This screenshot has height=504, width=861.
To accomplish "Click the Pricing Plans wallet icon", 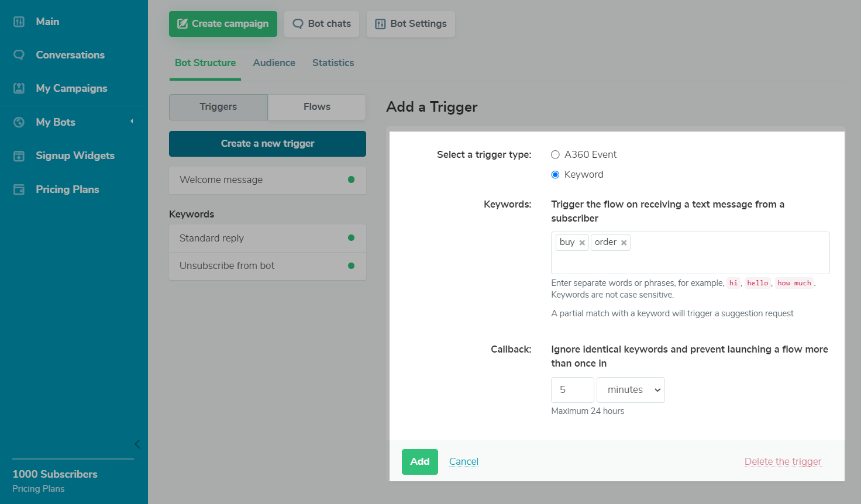I will click(19, 189).
